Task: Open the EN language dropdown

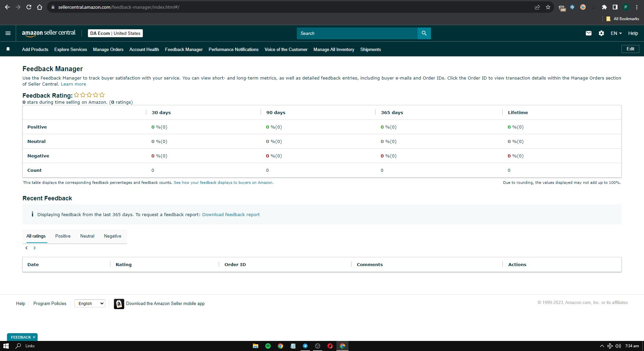Action: pyautogui.click(x=616, y=33)
